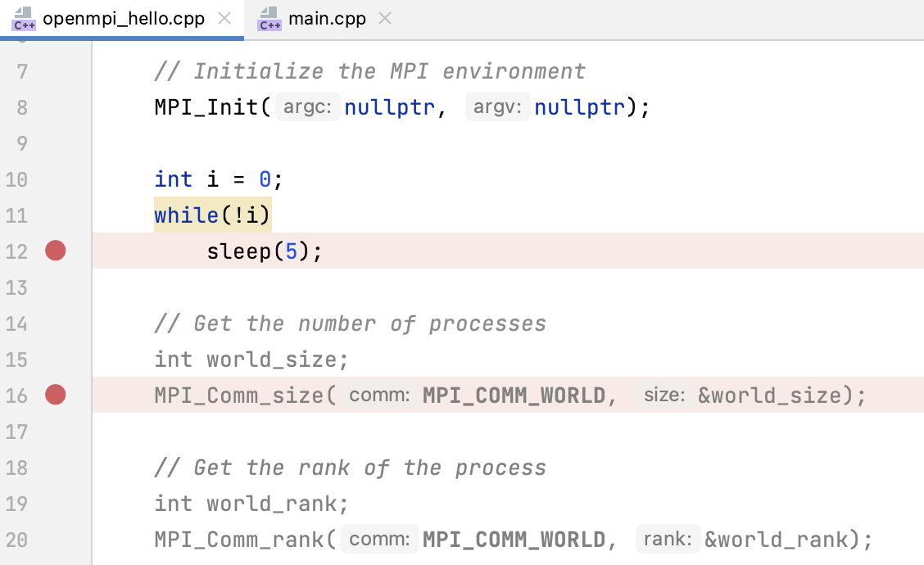
Task: Click the C++ file icon on openmpi_hello.cpp tab
Action: pyautogui.click(x=23, y=18)
